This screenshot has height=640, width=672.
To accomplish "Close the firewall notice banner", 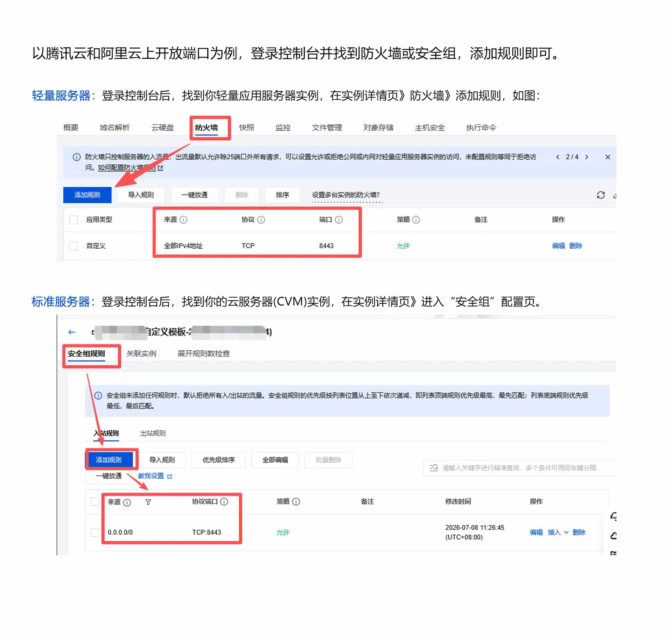I will point(608,157).
